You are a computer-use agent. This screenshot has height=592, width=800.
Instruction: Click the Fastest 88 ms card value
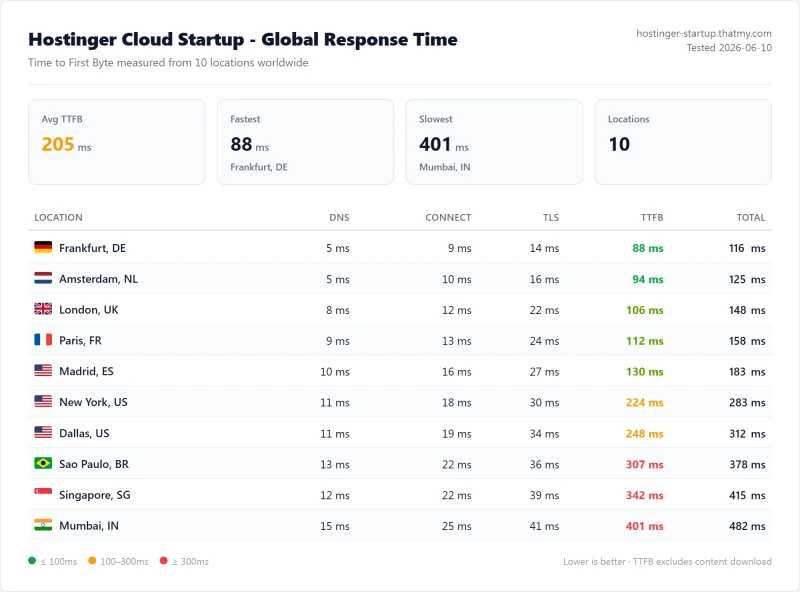(249, 144)
